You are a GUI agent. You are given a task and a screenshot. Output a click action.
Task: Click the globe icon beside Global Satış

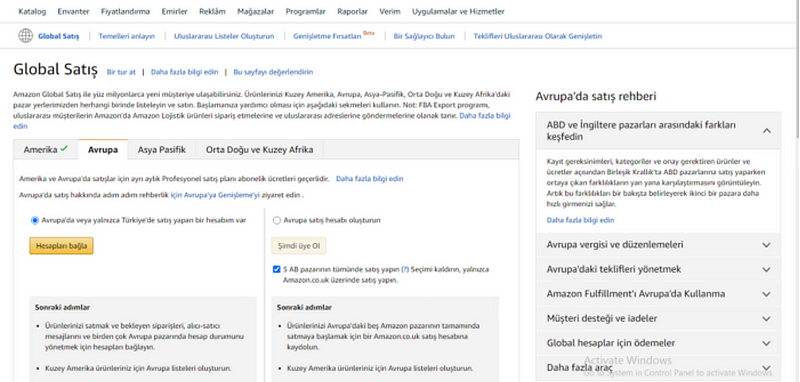[x=26, y=36]
